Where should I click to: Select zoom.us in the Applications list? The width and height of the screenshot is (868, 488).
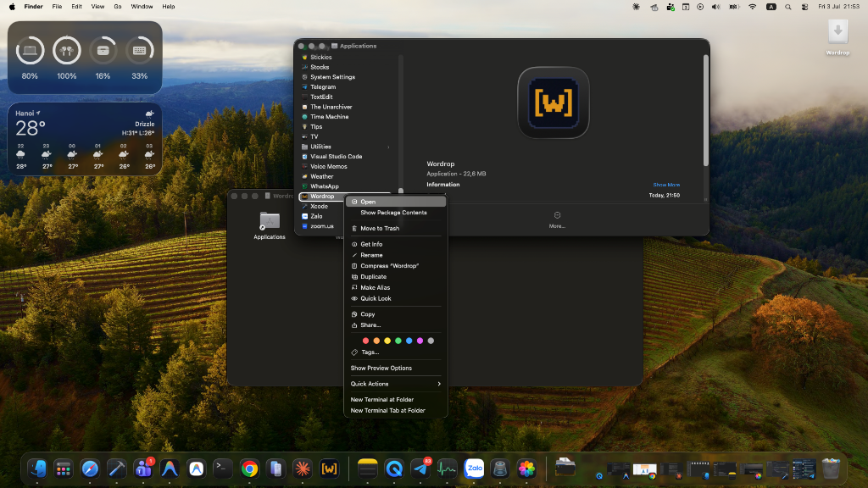[321, 226]
